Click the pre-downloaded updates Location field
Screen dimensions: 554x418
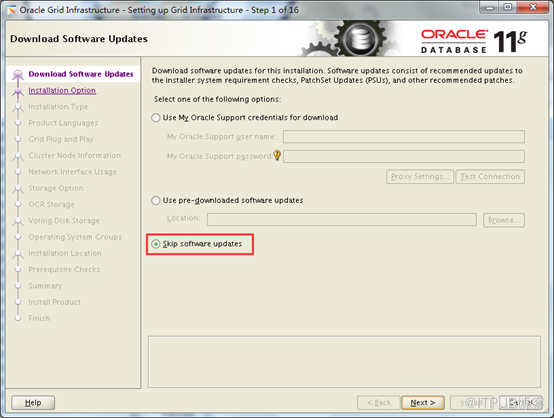click(342, 219)
